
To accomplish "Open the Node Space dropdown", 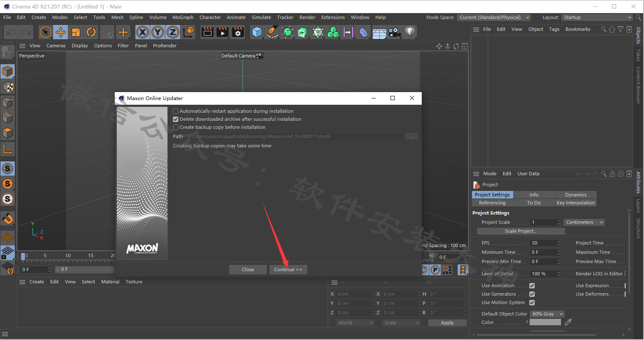I will [494, 17].
